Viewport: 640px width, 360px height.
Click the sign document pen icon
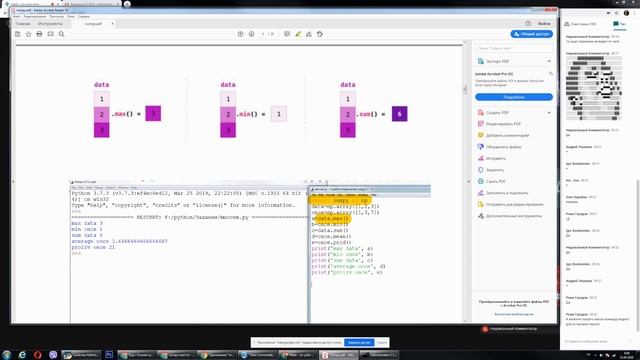[309, 34]
